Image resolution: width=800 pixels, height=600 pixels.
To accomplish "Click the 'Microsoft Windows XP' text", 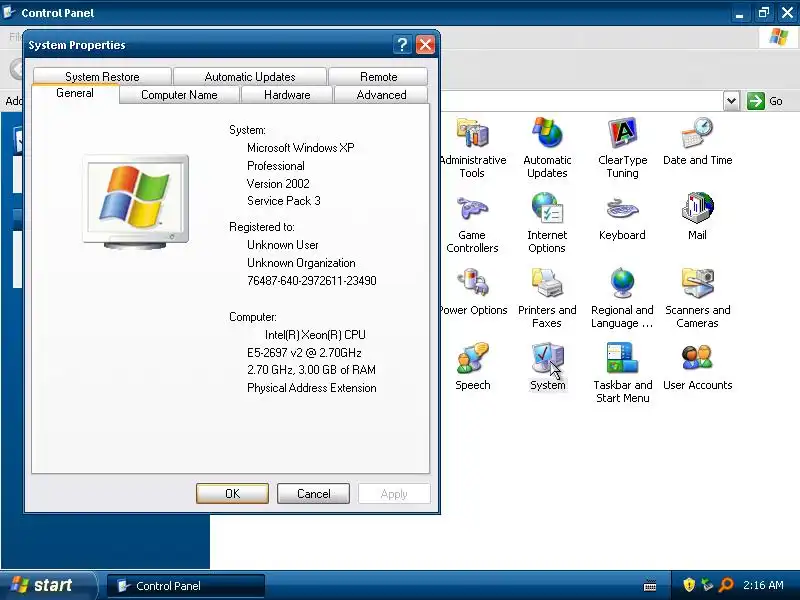I will (301, 148).
